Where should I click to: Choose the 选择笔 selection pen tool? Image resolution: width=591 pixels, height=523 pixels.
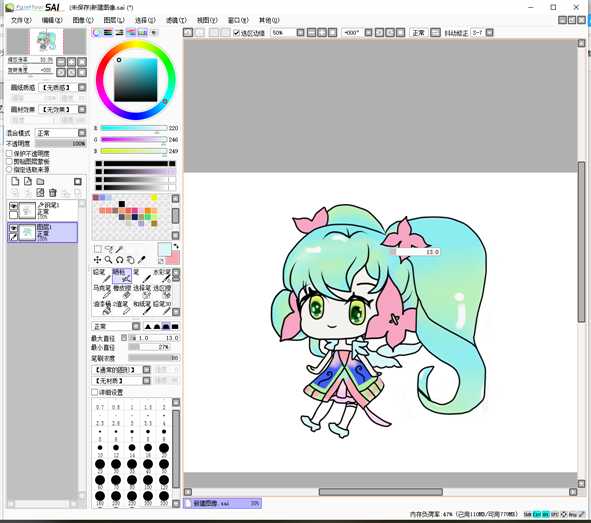tap(142, 292)
